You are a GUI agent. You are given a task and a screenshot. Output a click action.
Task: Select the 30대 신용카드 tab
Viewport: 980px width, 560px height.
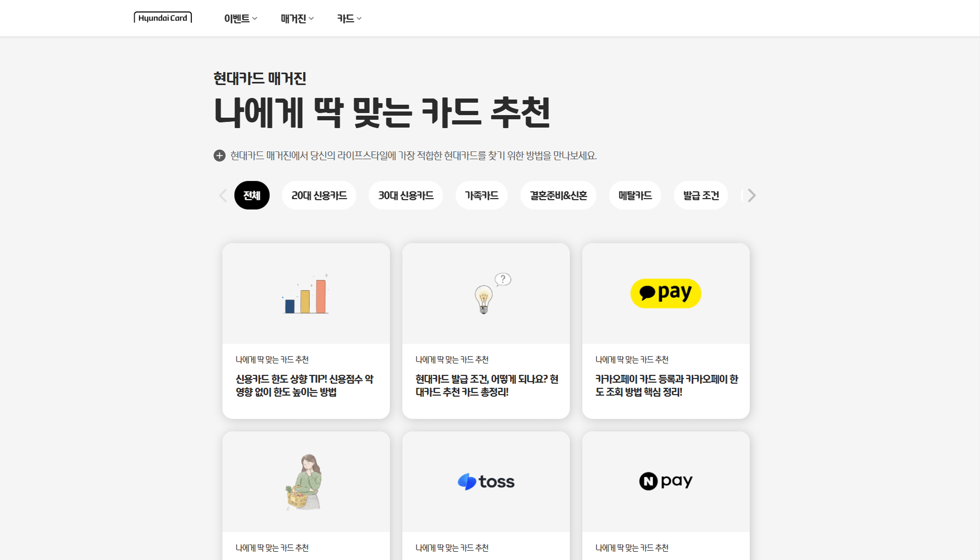pos(405,195)
